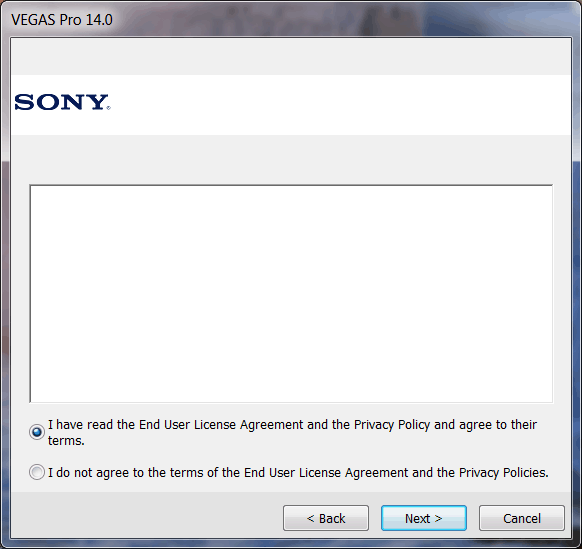Cancel the VEGAS Pro installation
This screenshot has width=582, height=549.
point(521,518)
